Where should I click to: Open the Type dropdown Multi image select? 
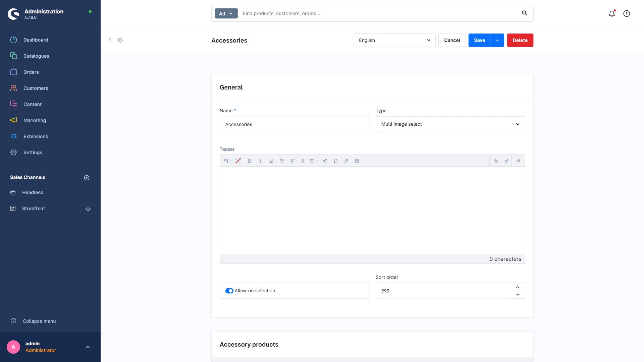pos(450,124)
